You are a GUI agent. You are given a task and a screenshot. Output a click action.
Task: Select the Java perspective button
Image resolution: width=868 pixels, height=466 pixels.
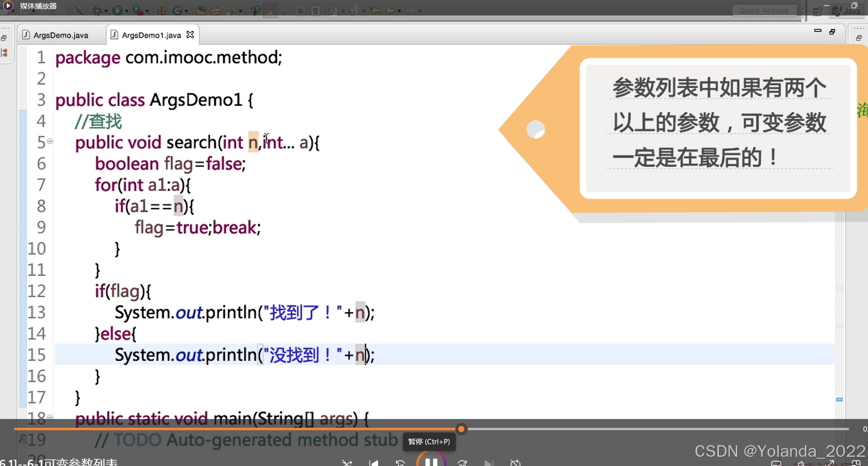[847, 11]
